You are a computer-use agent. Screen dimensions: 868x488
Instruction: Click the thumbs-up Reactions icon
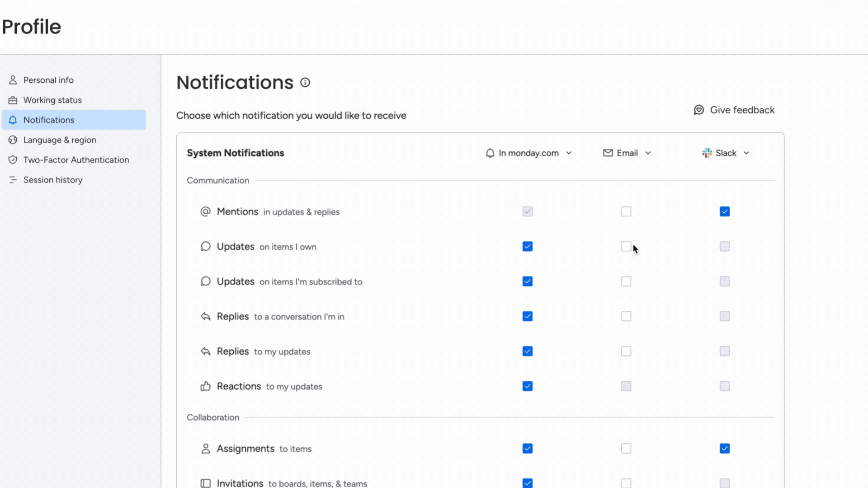pyautogui.click(x=205, y=386)
